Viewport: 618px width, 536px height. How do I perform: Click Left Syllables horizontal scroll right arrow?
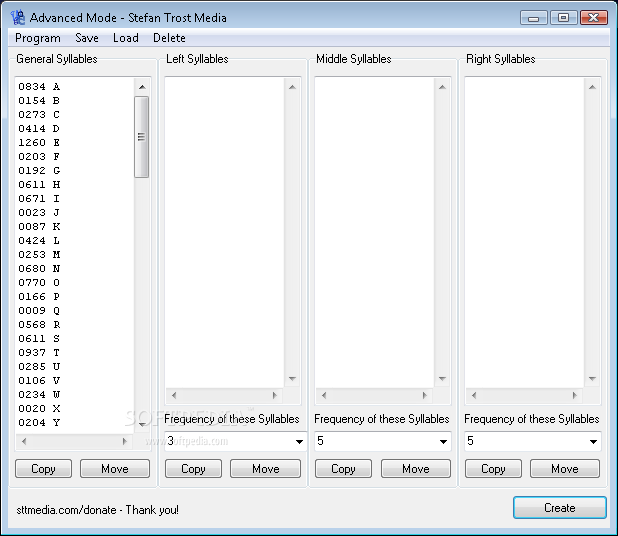point(275,395)
